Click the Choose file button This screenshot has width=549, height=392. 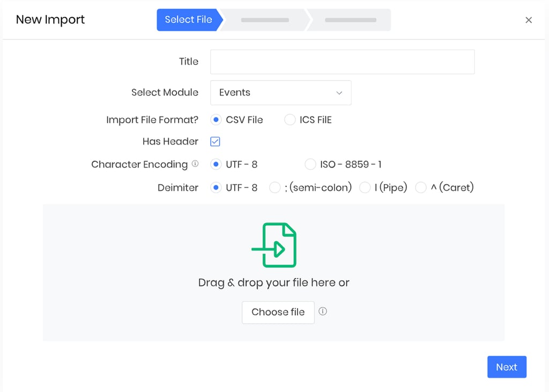coord(278,312)
